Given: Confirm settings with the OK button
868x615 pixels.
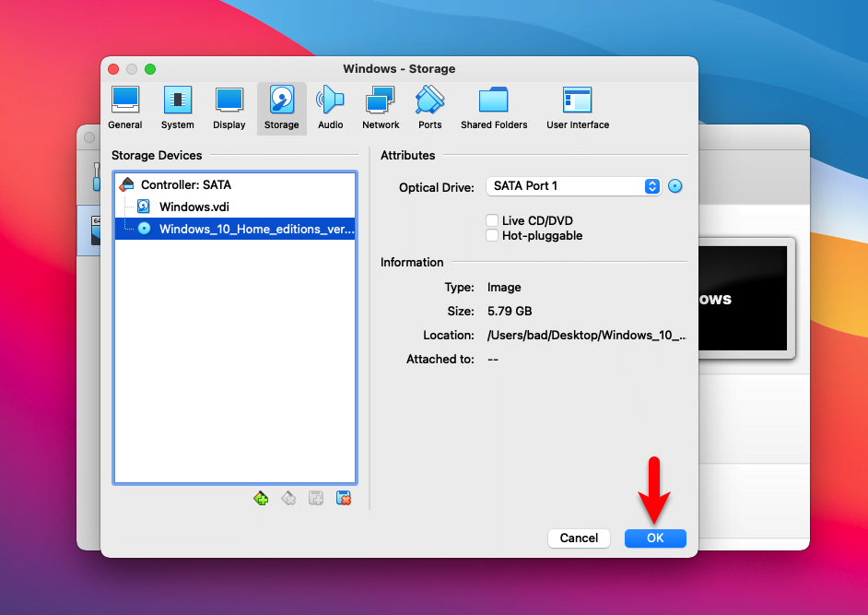Looking at the screenshot, I should pyautogui.click(x=655, y=538).
